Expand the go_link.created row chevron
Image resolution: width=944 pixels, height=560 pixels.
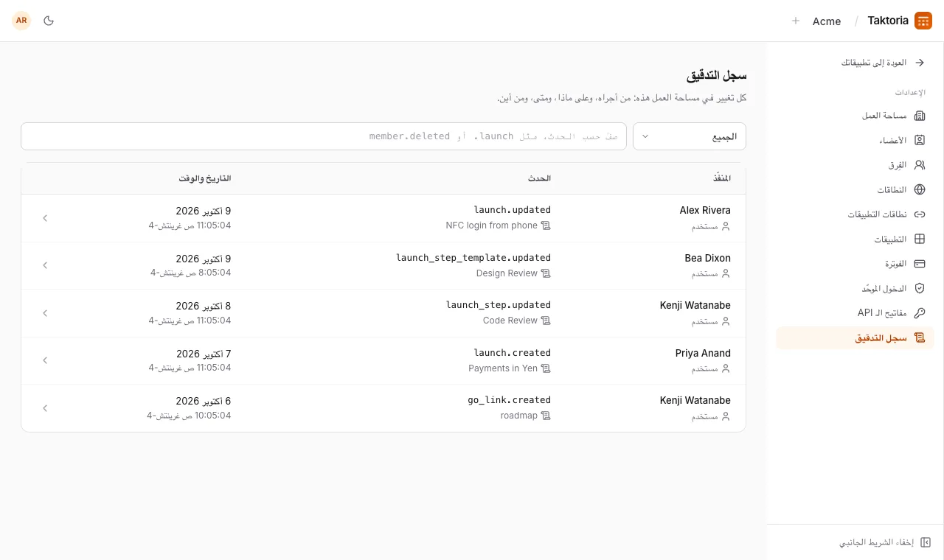(x=45, y=408)
